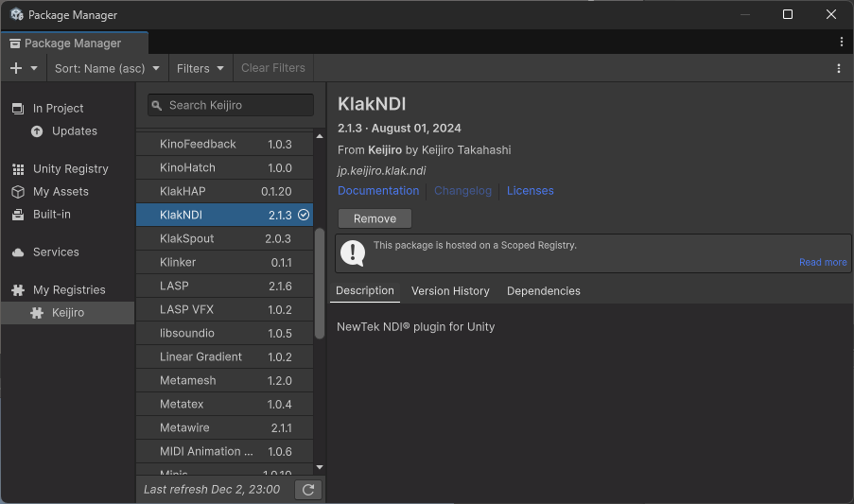The width and height of the screenshot is (854, 504).
Task: Open My Assets in the sidebar
Action: (x=61, y=191)
